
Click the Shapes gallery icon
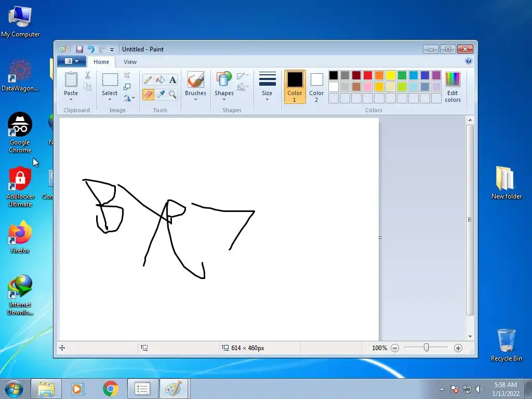click(x=224, y=79)
